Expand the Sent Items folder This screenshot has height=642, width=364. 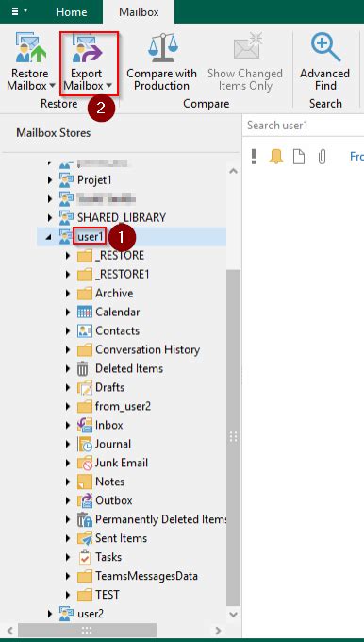pos(68,538)
